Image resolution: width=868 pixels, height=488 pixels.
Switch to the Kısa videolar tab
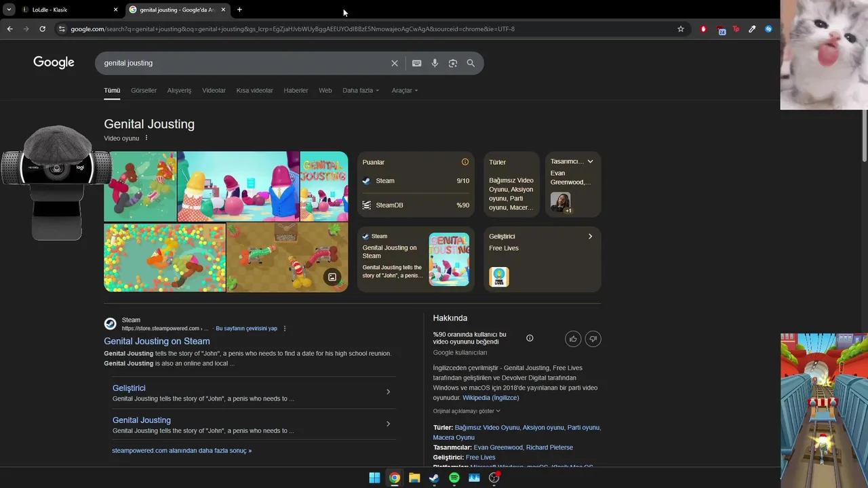point(254,90)
